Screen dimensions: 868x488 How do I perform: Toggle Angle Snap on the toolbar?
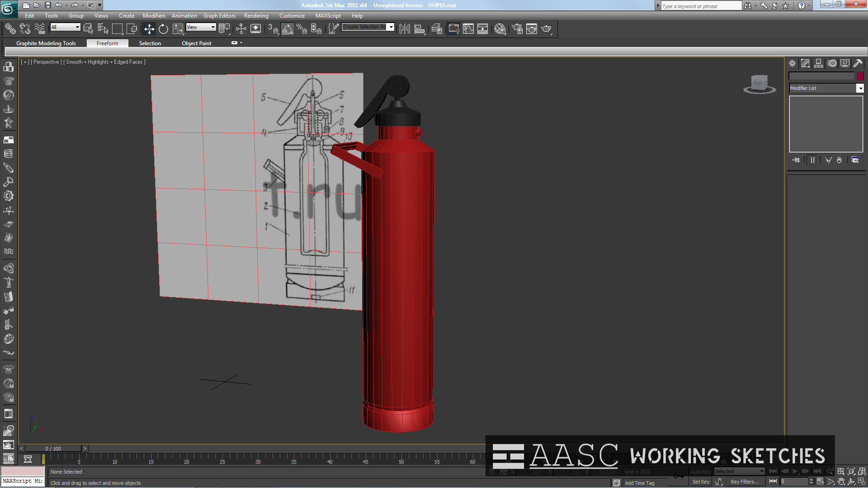point(288,29)
